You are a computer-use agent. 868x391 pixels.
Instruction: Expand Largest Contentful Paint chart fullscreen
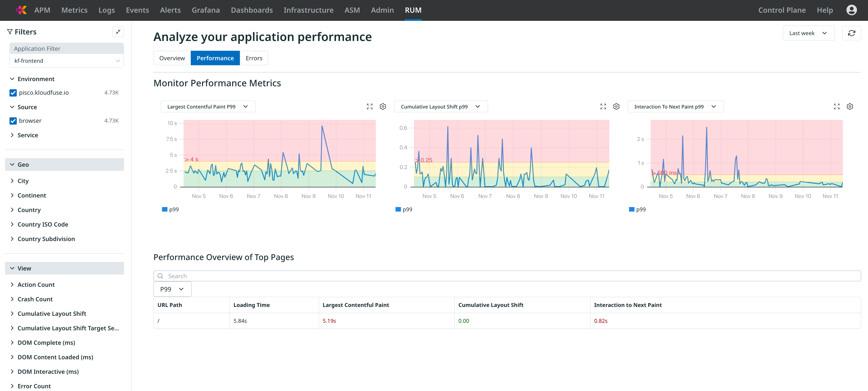[370, 107]
